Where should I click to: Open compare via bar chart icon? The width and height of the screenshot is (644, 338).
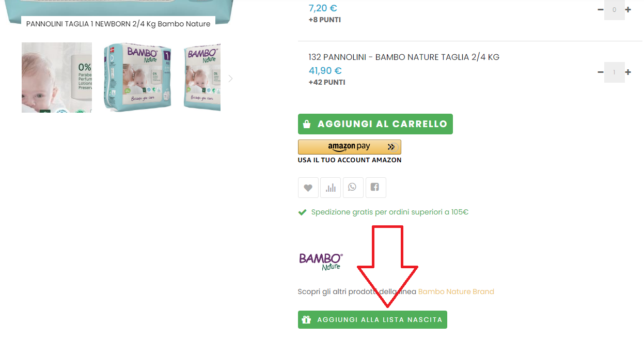pos(331,188)
